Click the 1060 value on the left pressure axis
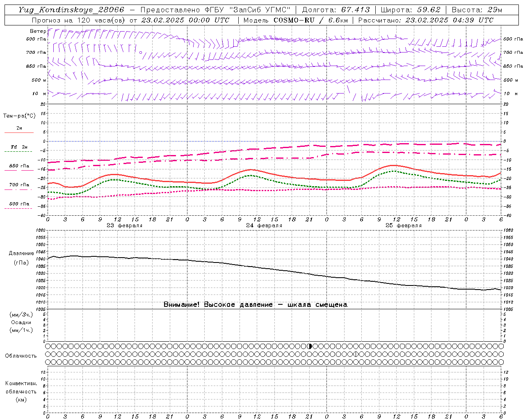 pos(41,231)
